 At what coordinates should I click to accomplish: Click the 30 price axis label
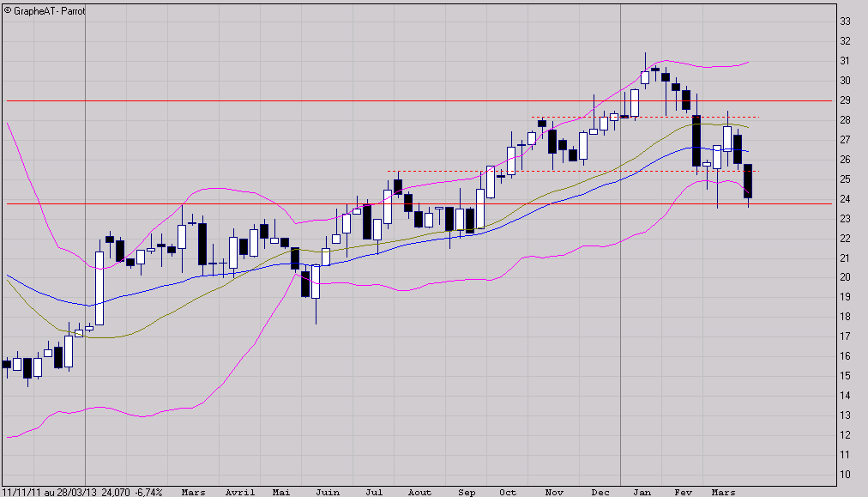(846, 81)
